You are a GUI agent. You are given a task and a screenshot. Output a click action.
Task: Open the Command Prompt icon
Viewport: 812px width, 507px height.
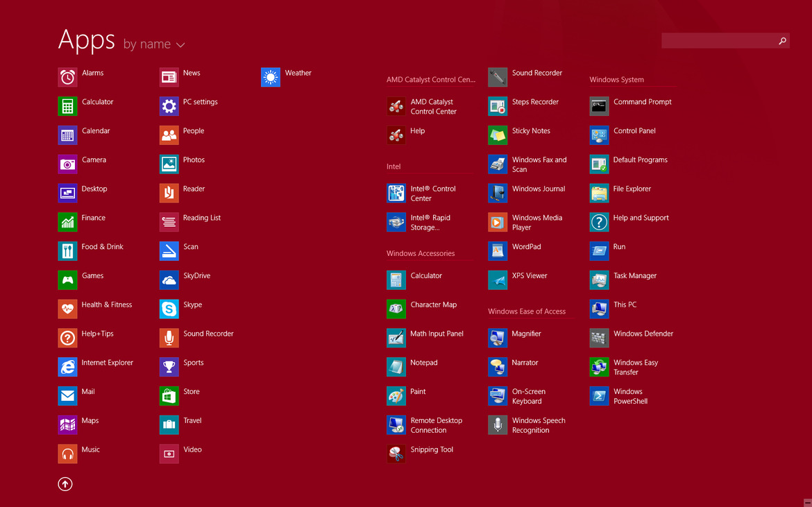(599, 106)
